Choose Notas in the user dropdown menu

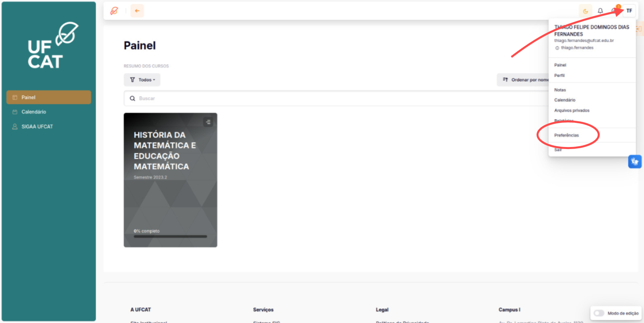coord(560,90)
